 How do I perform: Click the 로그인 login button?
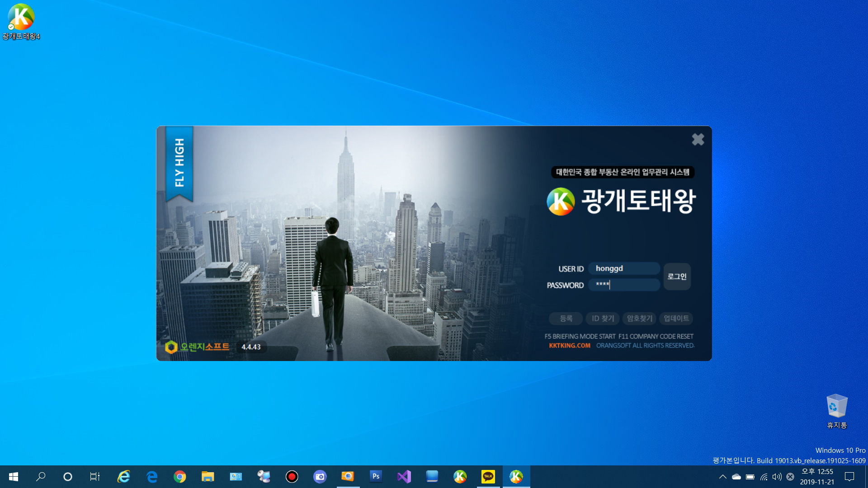tap(677, 277)
